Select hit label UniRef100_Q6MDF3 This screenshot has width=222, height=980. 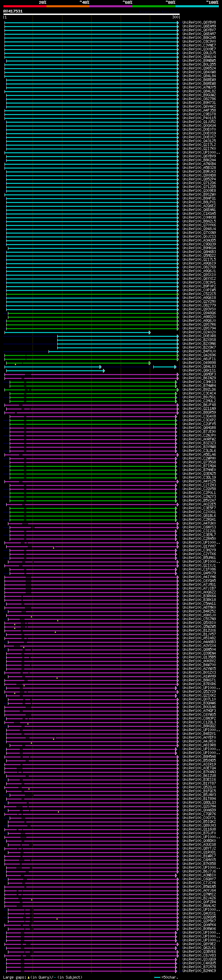pos(199,374)
